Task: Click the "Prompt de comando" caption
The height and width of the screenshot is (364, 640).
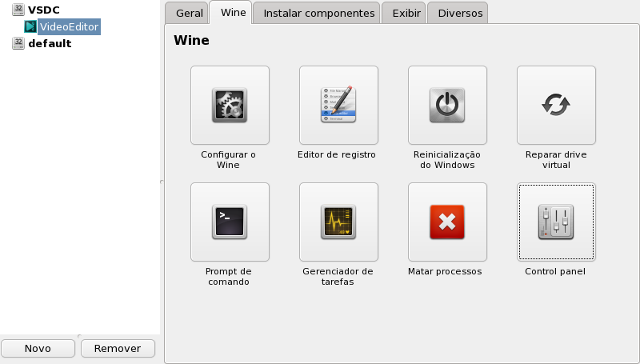Action: coord(229,276)
